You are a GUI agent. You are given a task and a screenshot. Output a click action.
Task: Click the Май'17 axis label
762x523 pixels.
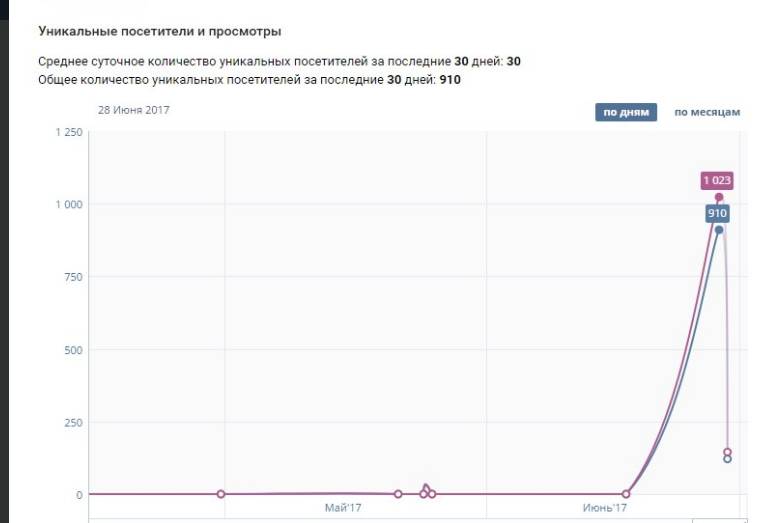coord(343,509)
